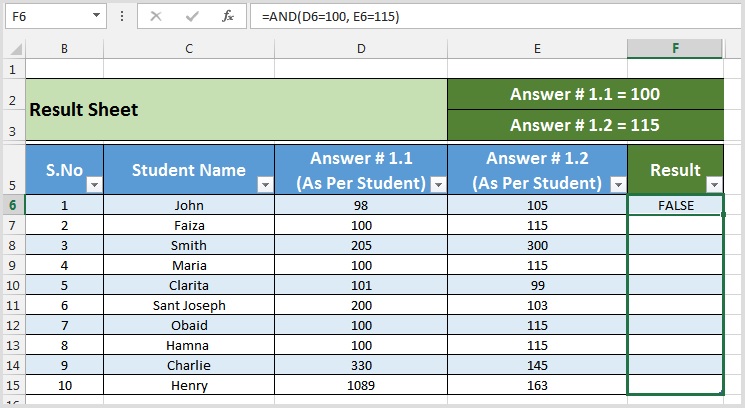Click the formula bar three-dot handle
745x408 pixels.
[x=122, y=17]
